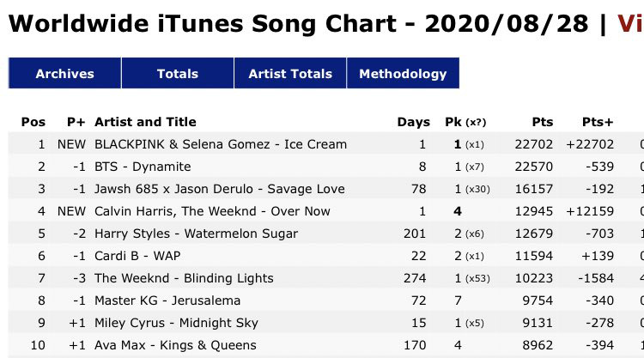Screen dimensions: 644x358
Task: Click the Days column header
Action: pyautogui.click(x=414, y=122)
